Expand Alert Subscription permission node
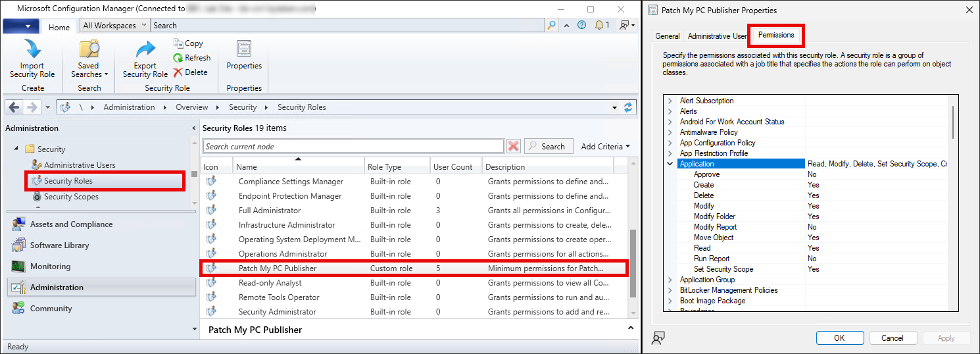The image size is (980, 354). 670,101
